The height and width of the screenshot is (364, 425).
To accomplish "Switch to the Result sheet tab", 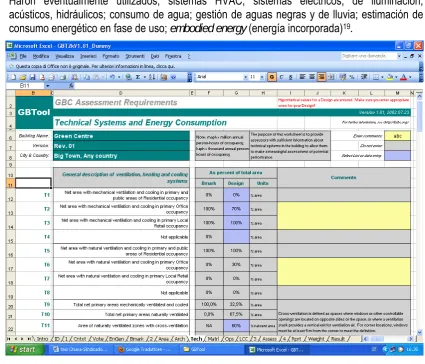I will 338,339.
